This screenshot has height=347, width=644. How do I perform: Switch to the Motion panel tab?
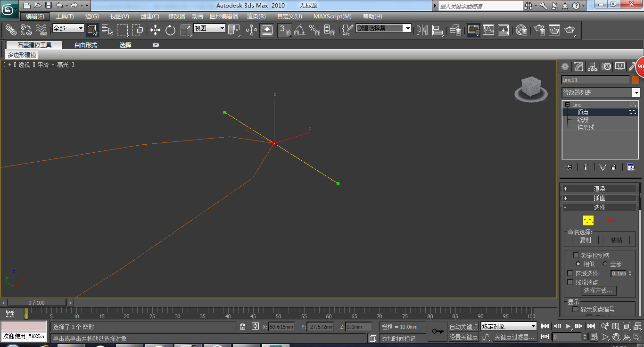[x=606, y=66]
